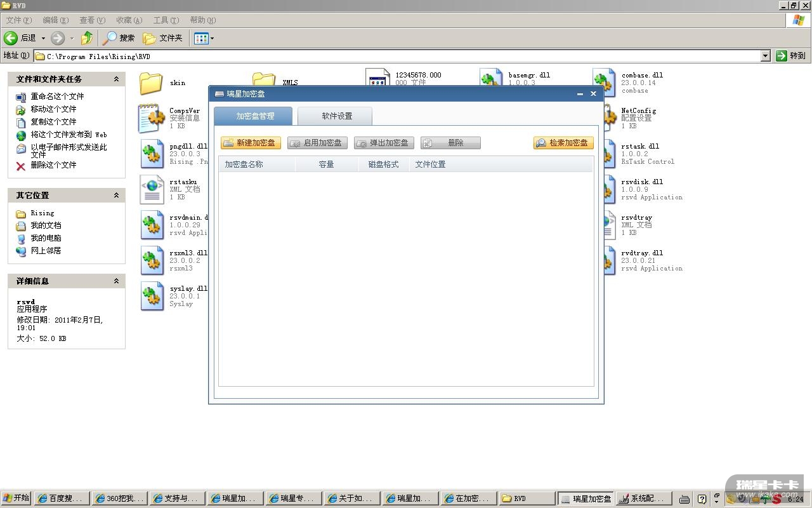Screen dimensions: 812x508
Task: Open 我的电脑 in 其它位置
Action: (x=46, y=238)
